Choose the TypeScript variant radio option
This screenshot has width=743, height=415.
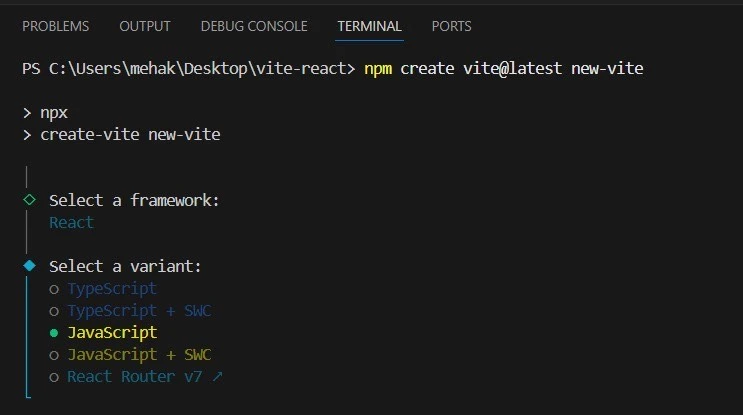click(103, 289)
